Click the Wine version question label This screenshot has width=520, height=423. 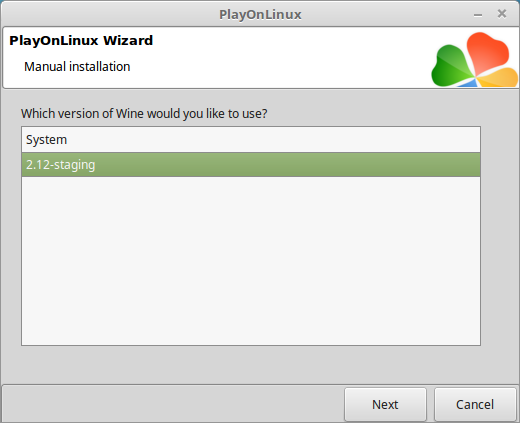[x=144, y=114]
